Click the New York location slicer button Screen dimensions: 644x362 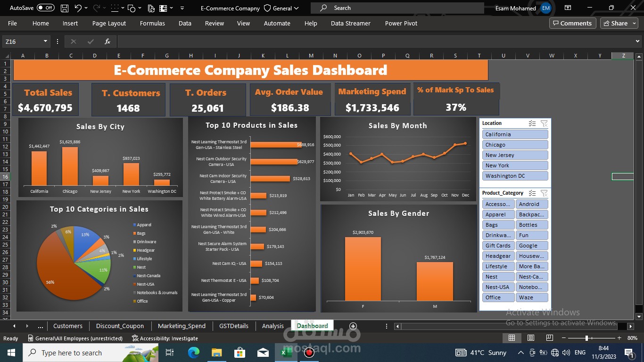[515, 165]
